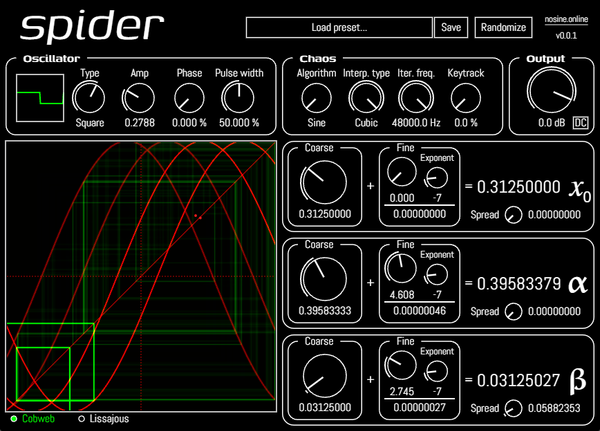This screenshot has height=431, width=600.
Task: Click the cobweb plot display
Action: [x=141, y=276]
